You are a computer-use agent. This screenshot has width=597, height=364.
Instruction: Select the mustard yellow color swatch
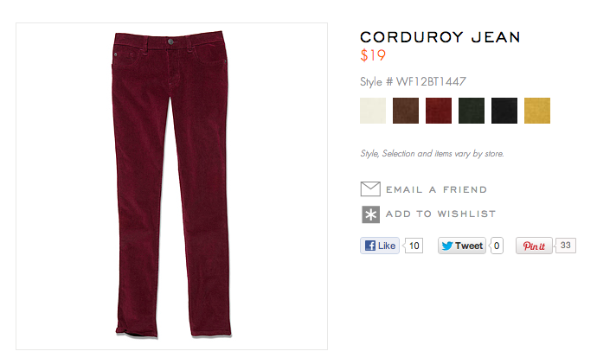click(537, 111)
